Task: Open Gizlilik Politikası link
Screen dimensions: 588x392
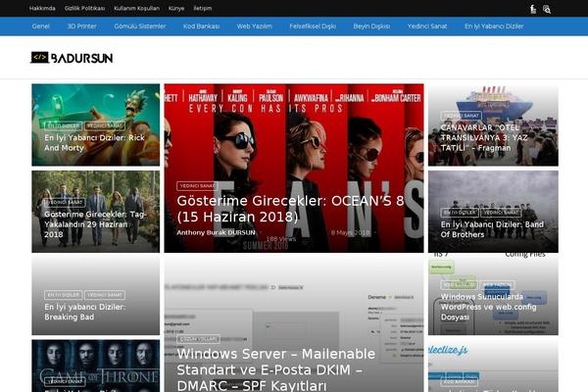Action: click(84, 8)
